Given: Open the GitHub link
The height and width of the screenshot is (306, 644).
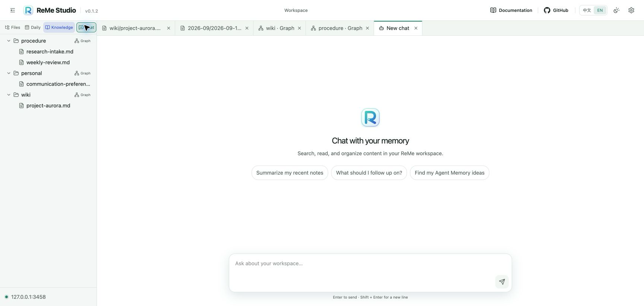Looking at the screenshot, I should (556, 10).
